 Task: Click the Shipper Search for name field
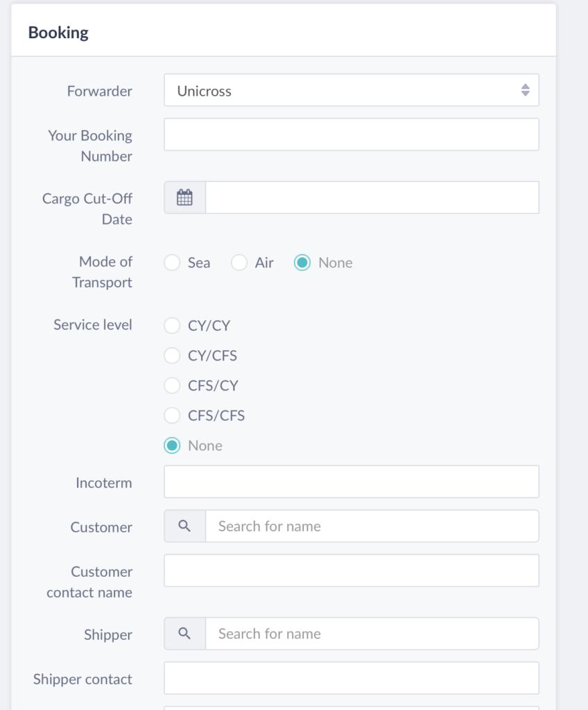372,634
